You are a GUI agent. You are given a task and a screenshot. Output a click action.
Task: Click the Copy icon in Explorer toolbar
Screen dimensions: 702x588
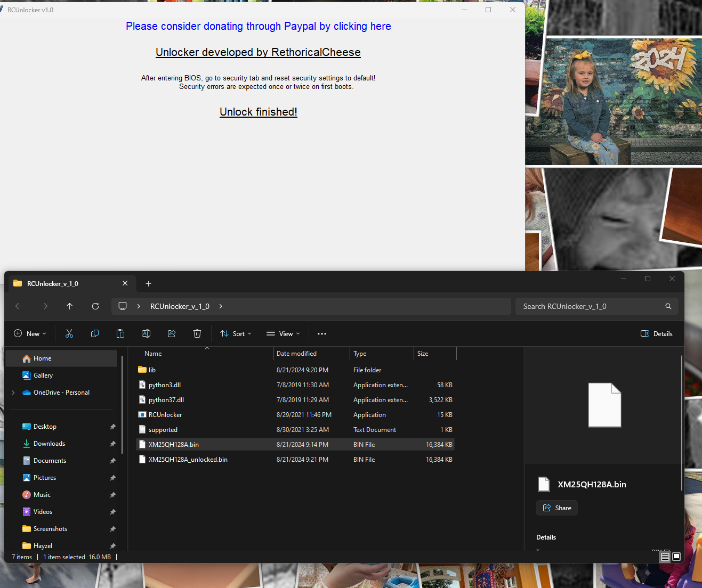(95, 333)
